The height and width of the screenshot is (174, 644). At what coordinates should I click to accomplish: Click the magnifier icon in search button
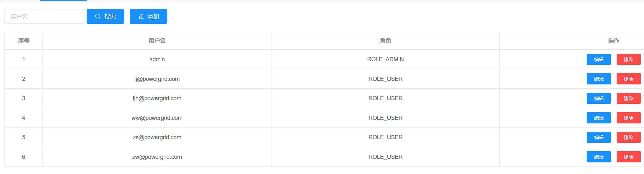pos(98,16)
